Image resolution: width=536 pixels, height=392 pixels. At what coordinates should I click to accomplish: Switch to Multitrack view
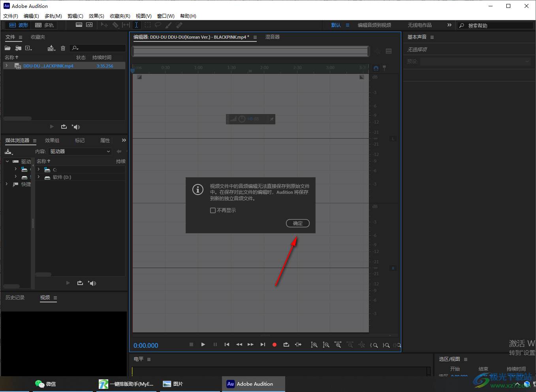44,25
